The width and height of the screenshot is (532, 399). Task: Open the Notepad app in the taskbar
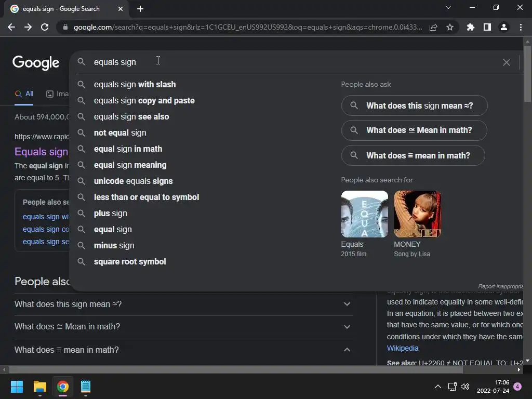point(86,387)
